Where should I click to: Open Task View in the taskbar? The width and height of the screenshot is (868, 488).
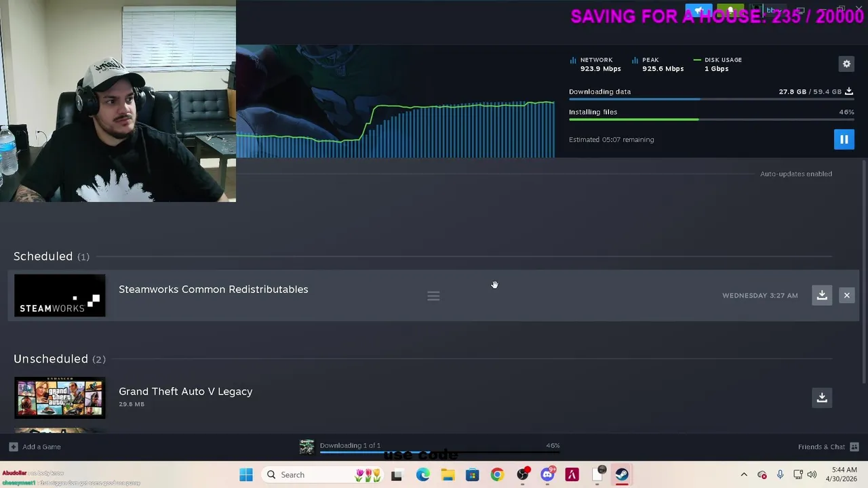click(397, 475)
